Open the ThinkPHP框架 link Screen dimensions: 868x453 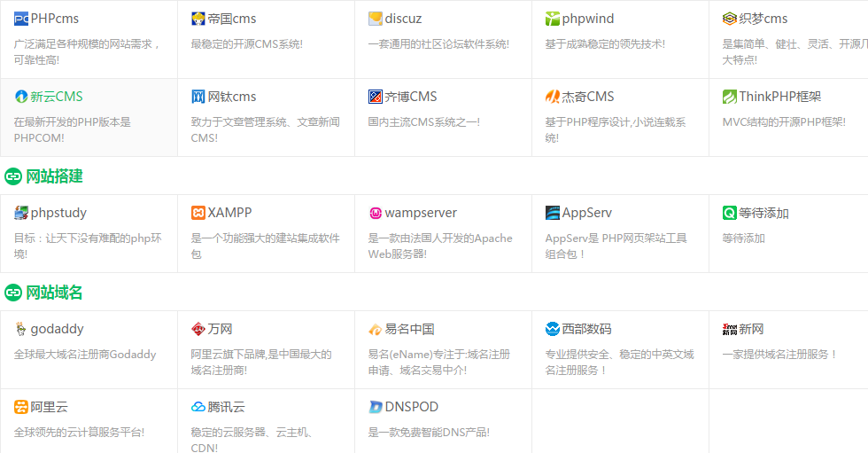(779, 97)
